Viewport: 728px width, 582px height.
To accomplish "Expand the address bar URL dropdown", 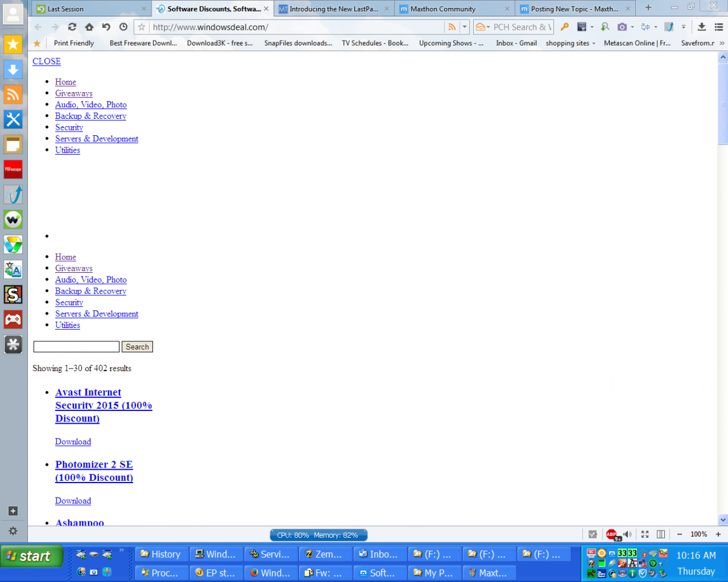I will (x=465, y=27).
